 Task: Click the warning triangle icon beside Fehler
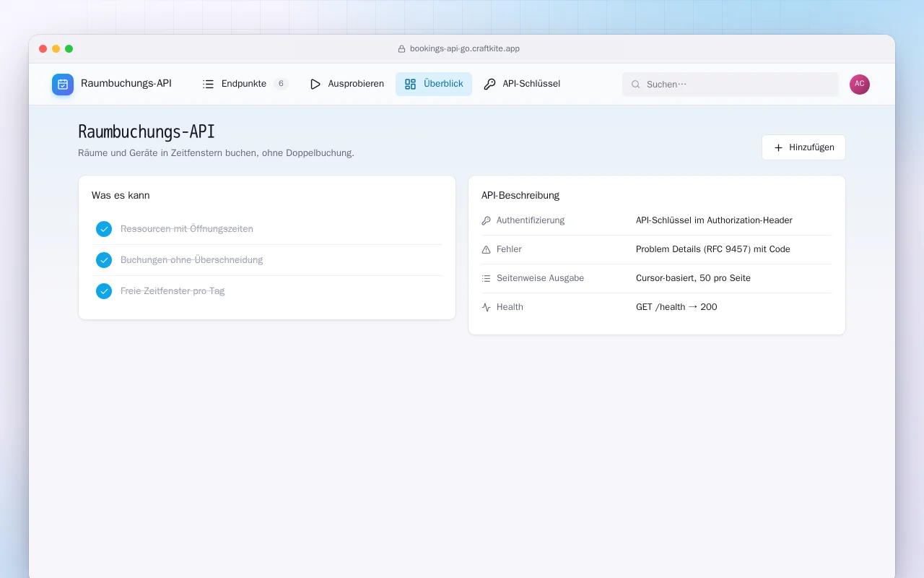[x=486, y=249]
